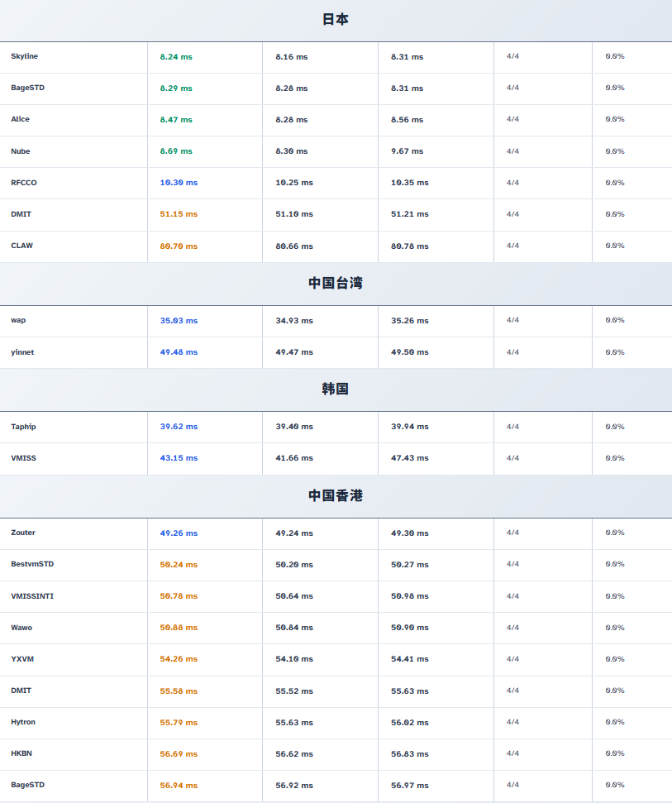Click the 韩国 section header

point(335,389)
